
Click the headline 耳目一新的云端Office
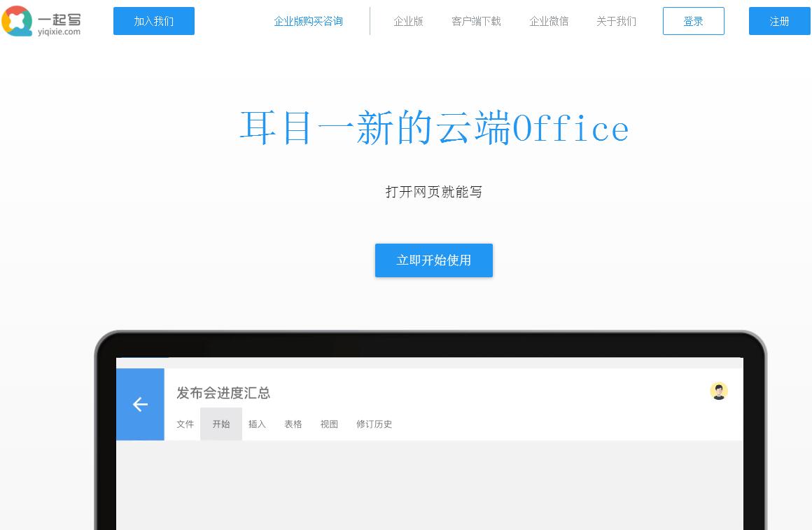click(x=434, y=128)
